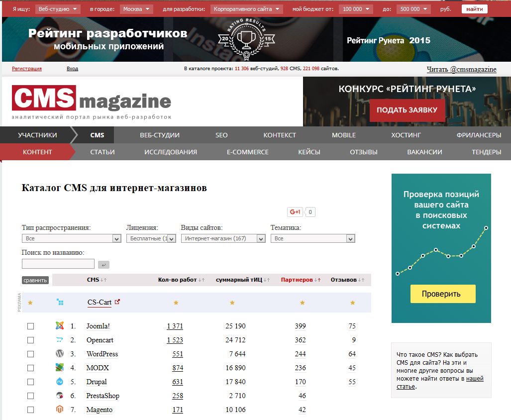Sort by Кол-во работ arrows

[202, 280]
